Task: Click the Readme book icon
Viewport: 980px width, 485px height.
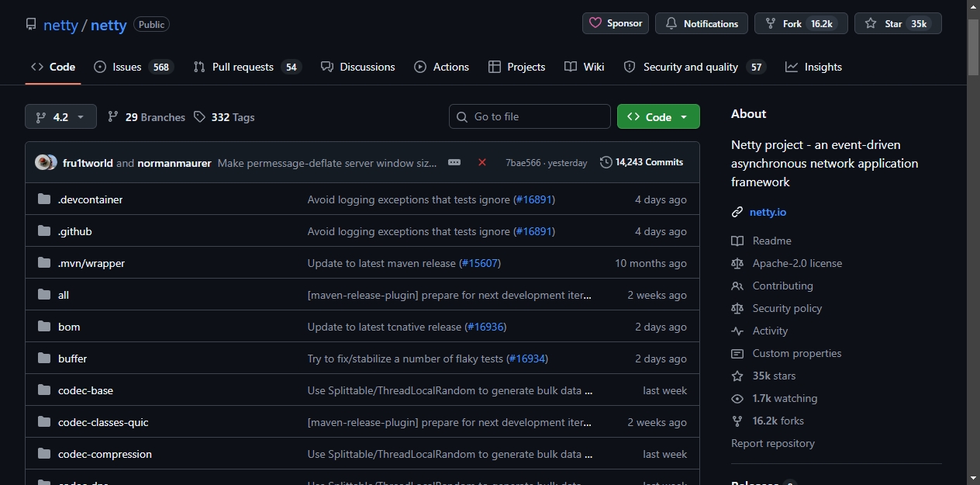Action: 737,241
